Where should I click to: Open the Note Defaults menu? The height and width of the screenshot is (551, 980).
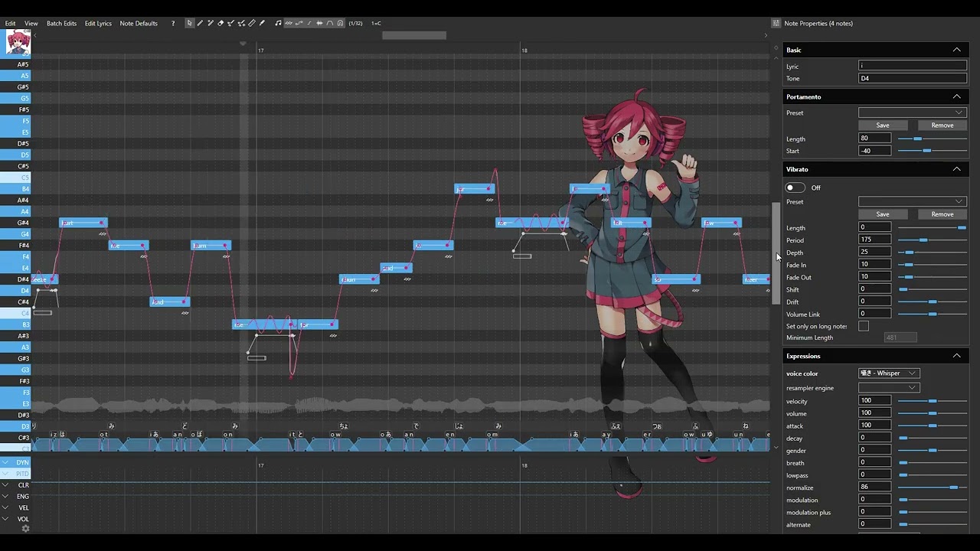click(139, 23)
